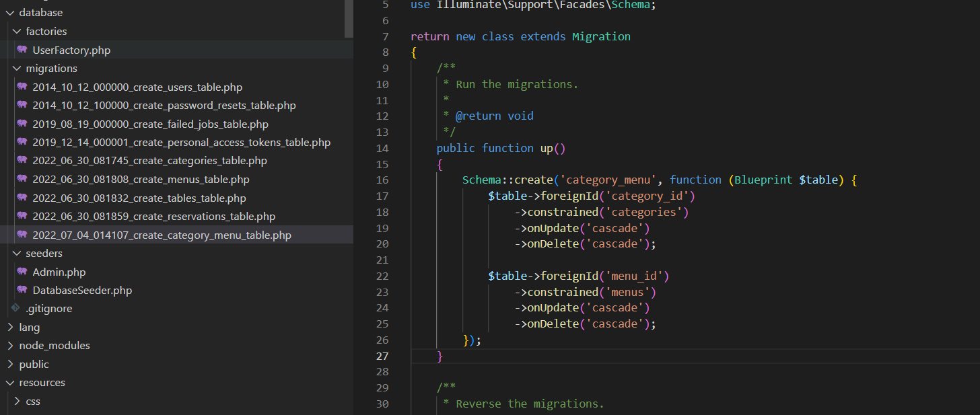Open 2022_06_30_081808_create_menus_table.php
This screenshot has height=415, width=980.
click(x=141, y=180)
